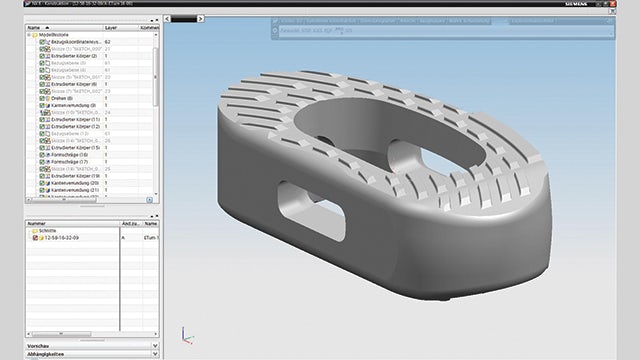Click the model tree scroll up arrow
The image size is (640, 360).
156,35
